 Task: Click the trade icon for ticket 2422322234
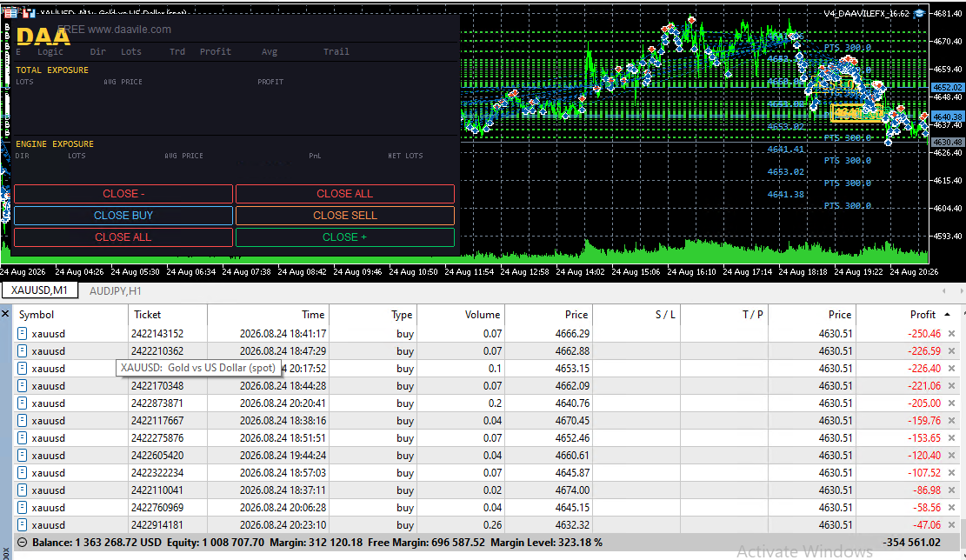[23, 472]
